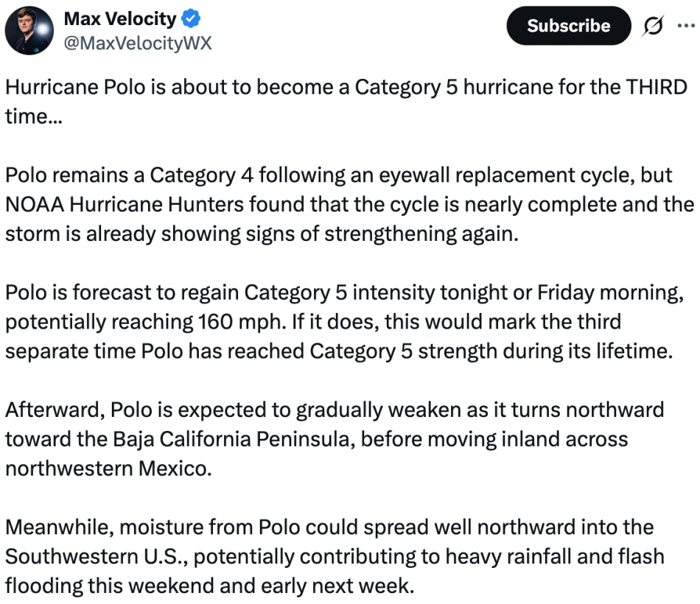This screenshot has height=604, width=700.
Task: Open the Max Velocity display name link
Action: (121, 18)
